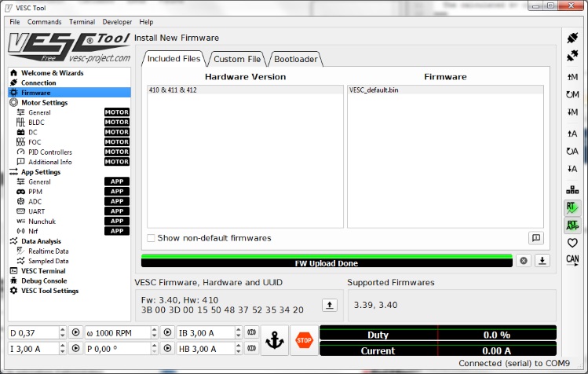588x374 pixels.
Task: Select Firmware in the sidebar
Action: 69,93
